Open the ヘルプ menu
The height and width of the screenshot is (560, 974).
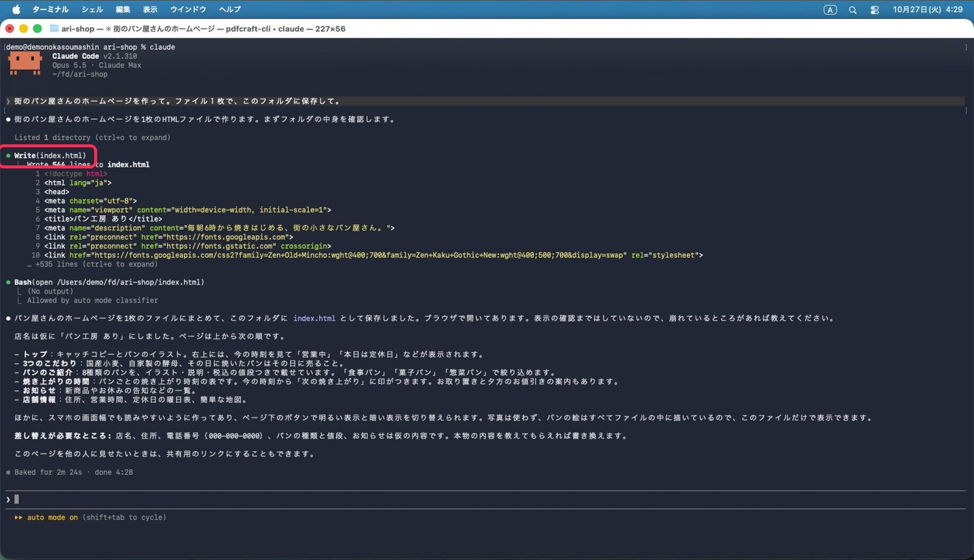[230, 9]
